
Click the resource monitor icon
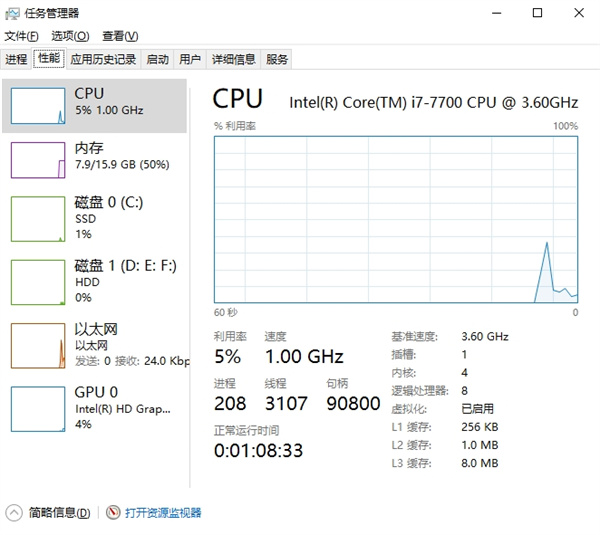113,512
